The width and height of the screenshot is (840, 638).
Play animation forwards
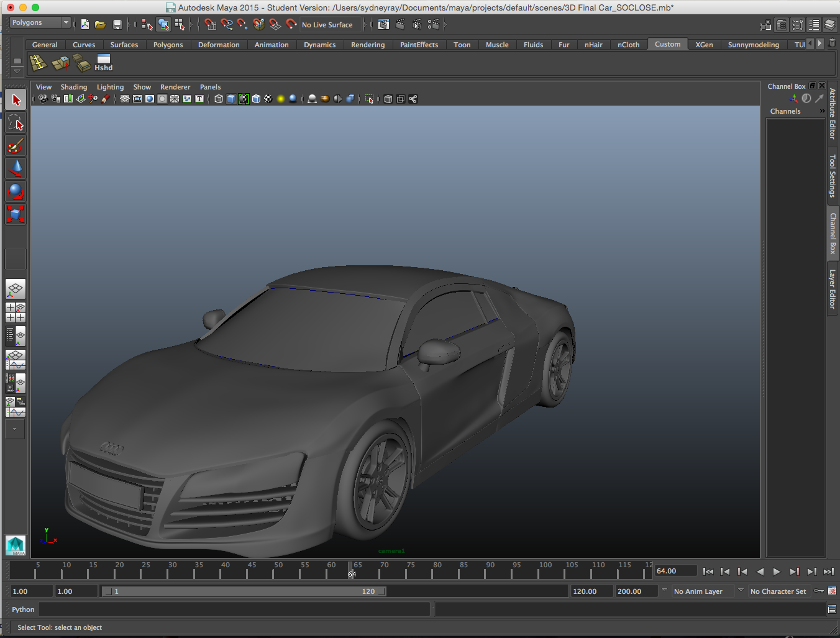coord(777,572)
